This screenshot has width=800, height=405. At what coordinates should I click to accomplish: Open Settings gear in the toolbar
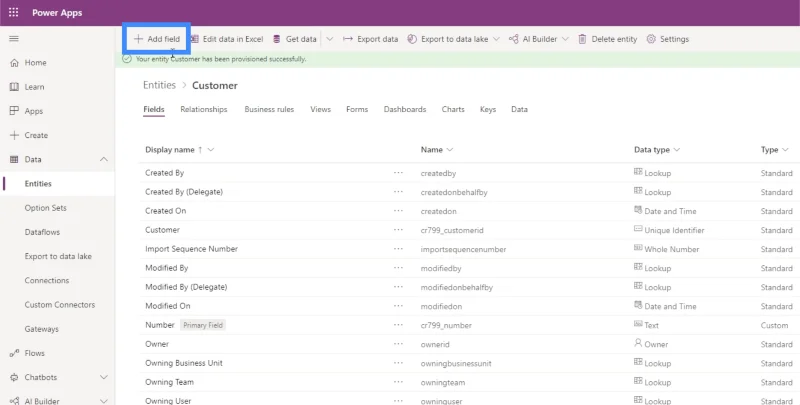(651, 39)
